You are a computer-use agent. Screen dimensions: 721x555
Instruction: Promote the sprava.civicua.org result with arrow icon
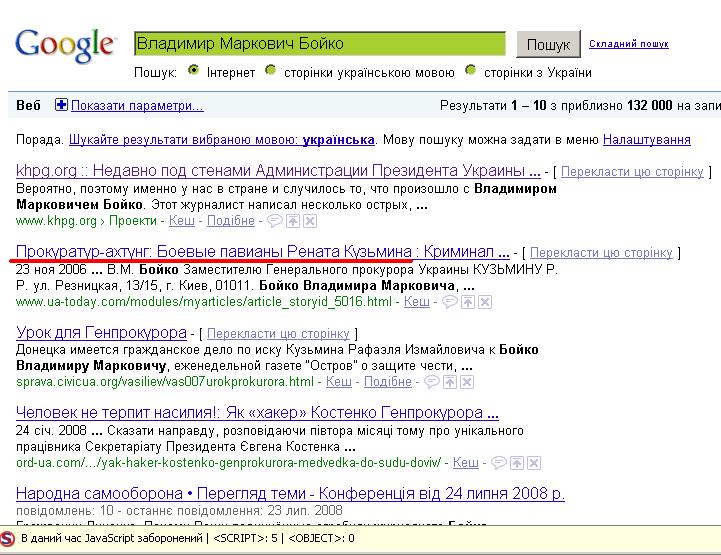click(x=450, y=382)
